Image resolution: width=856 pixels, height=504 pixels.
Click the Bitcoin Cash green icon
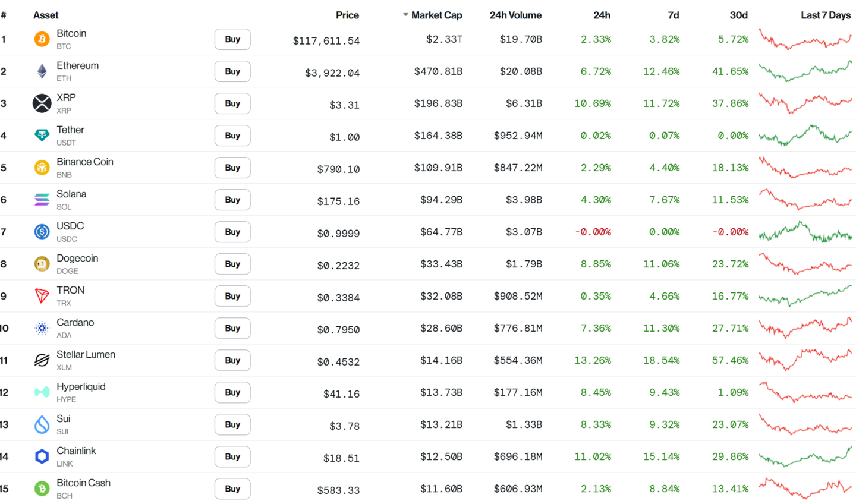(x=42, y=489)
